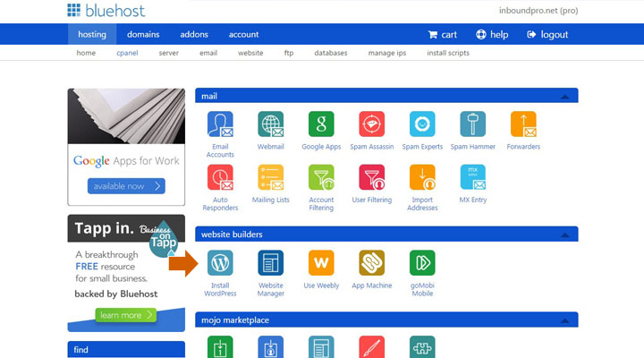
Task: Open the Spam Hammer icon
Action: (x=473, y=124)
